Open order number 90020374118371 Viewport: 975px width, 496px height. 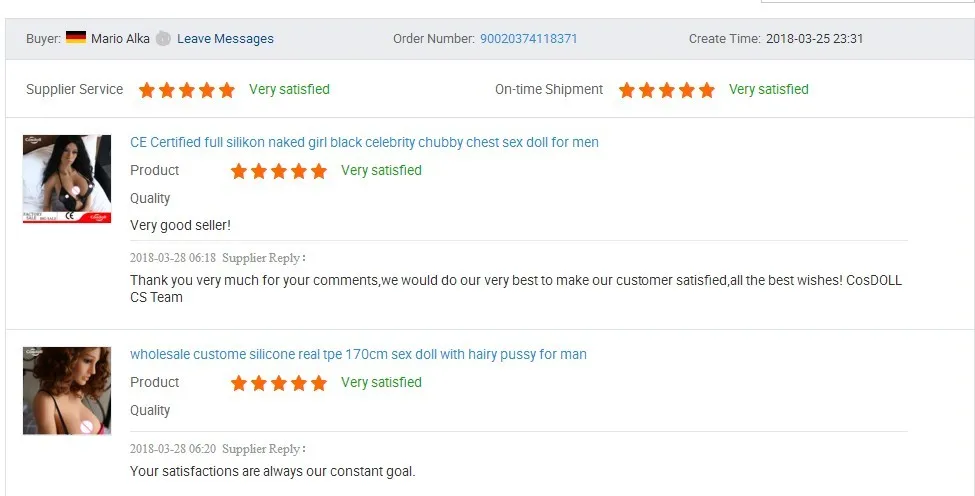(528, 39)
